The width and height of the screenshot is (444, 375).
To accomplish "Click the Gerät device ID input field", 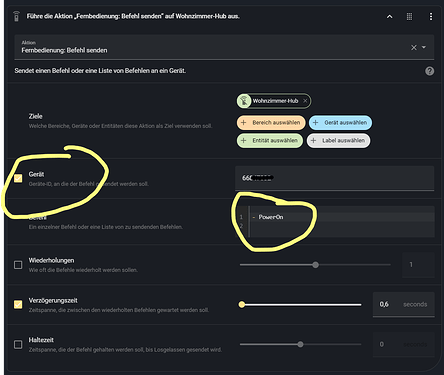I will tap(335, 178).
